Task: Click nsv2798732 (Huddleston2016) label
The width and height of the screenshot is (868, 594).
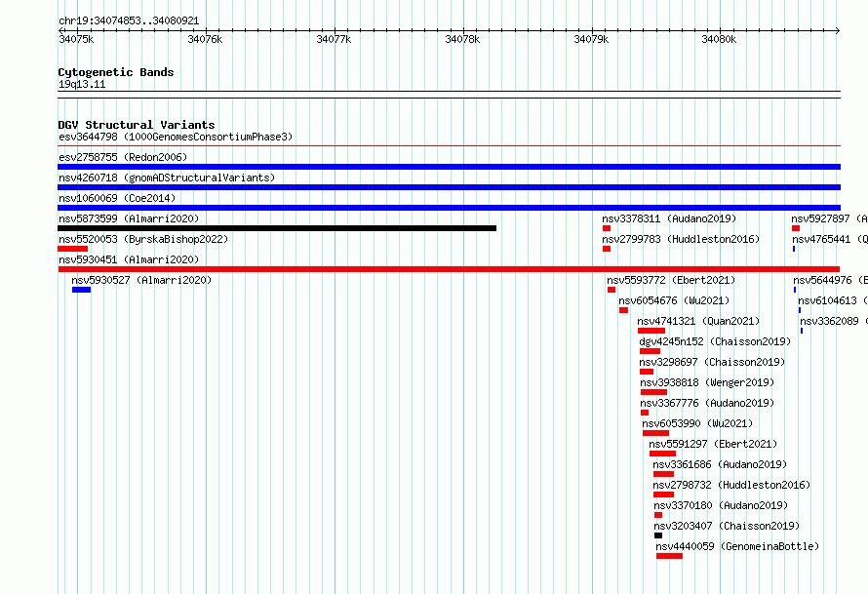Action: click(731, 485)
